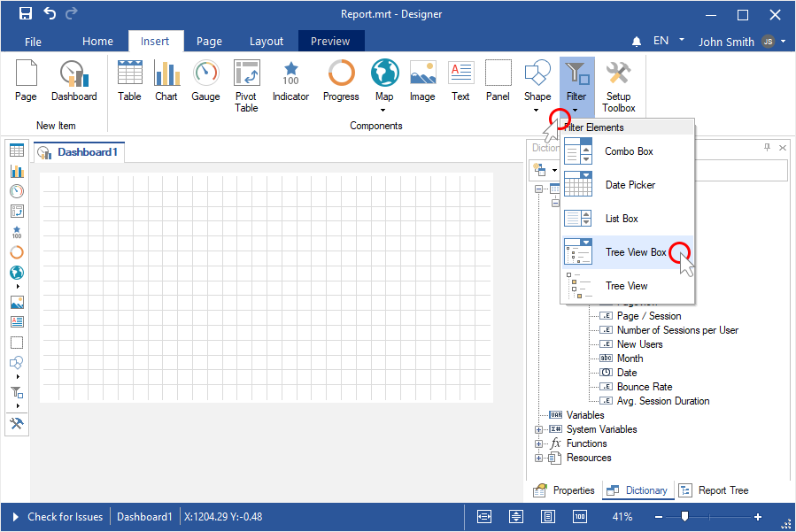Open the Map dropdown arrow
This screenshot has width=796, height=532.
pos(383,111)
